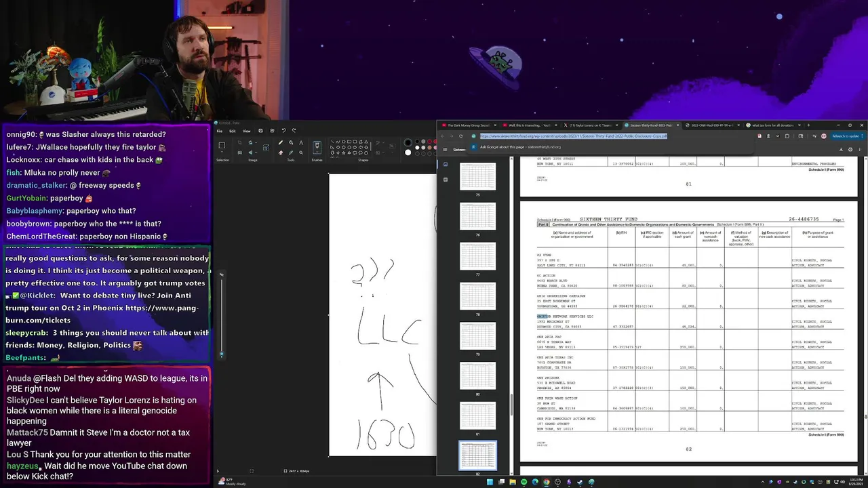Switch to 'The Dark Money Group' browser tab
The height and width of the screenshot is (488, 868).
[x=469, y=125]
